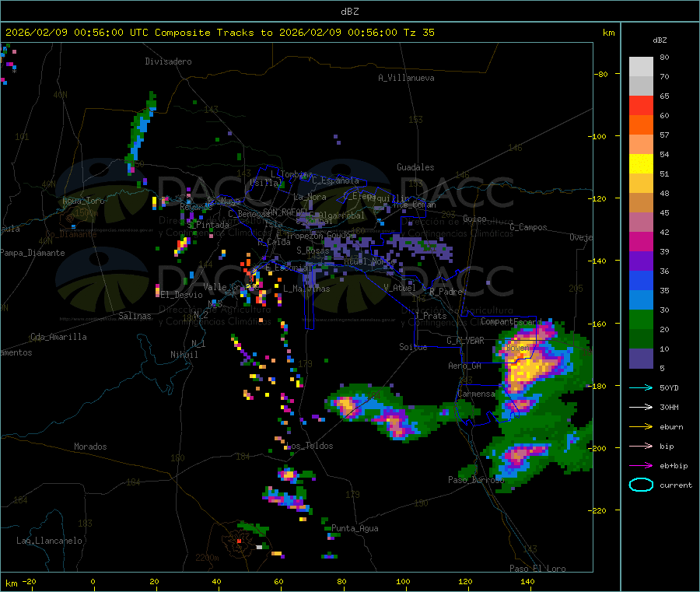Click the 'Pampa_Diamante' place label
The image size is (700, 592).
33,253
